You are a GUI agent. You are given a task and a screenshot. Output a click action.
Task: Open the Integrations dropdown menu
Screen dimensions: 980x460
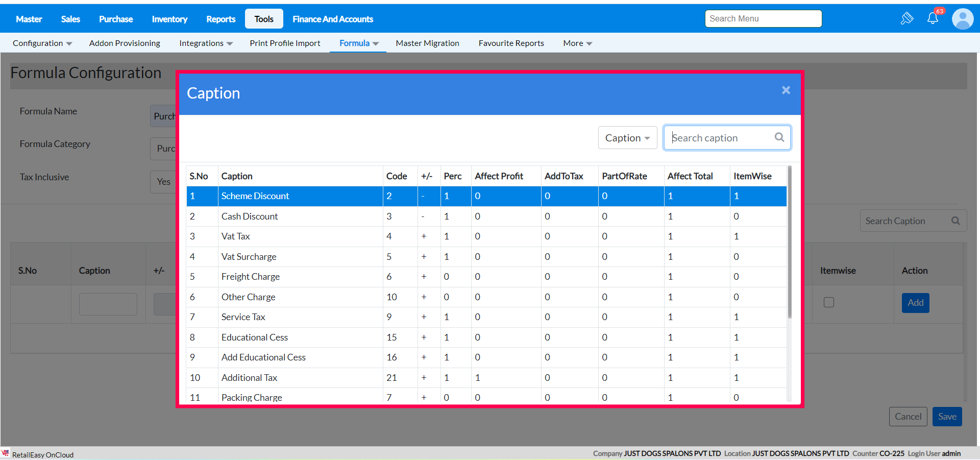coord(206,43)
